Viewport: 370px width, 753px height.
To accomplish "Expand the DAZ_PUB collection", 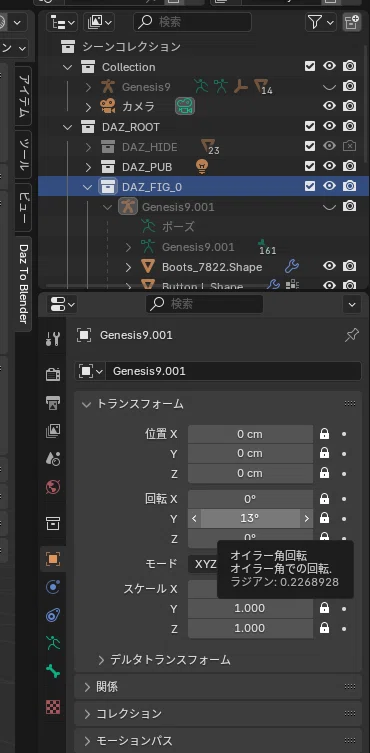I will (x=88, y=167).
